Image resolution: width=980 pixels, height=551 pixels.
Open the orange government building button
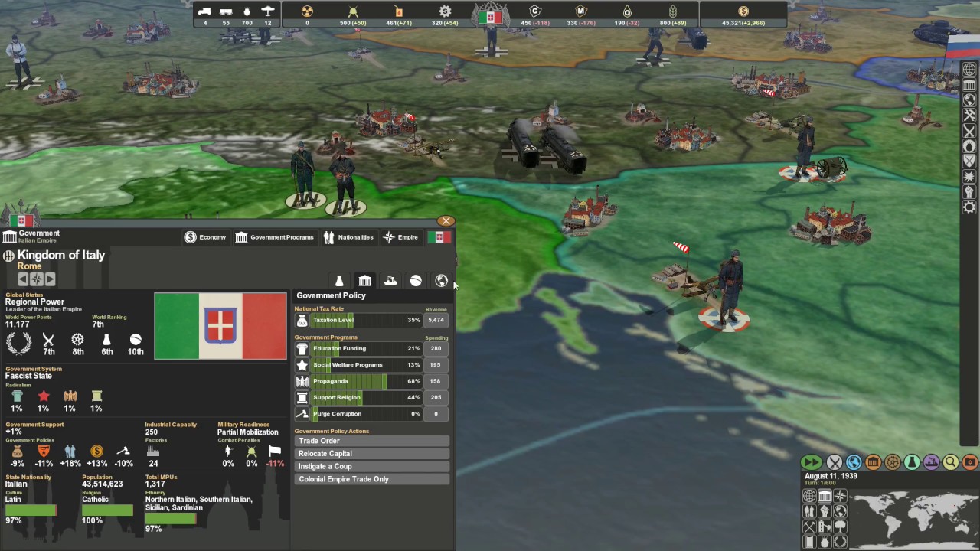[873, 462]
